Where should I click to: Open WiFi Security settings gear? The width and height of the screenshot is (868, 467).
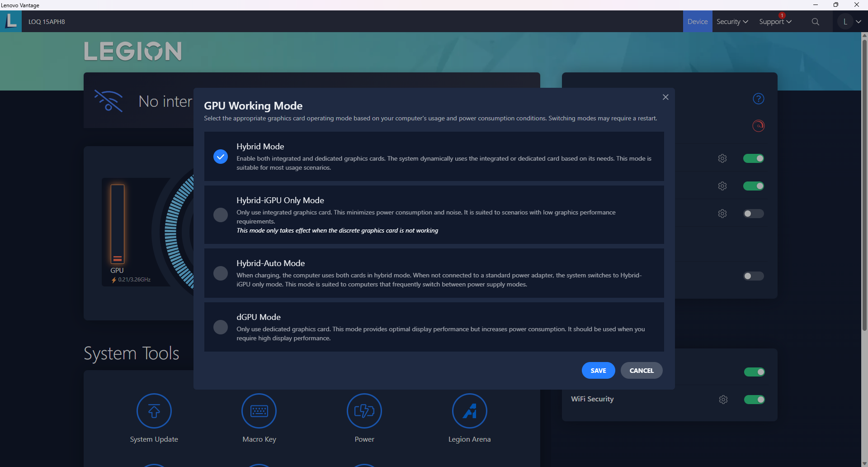[x=723, y=400]
